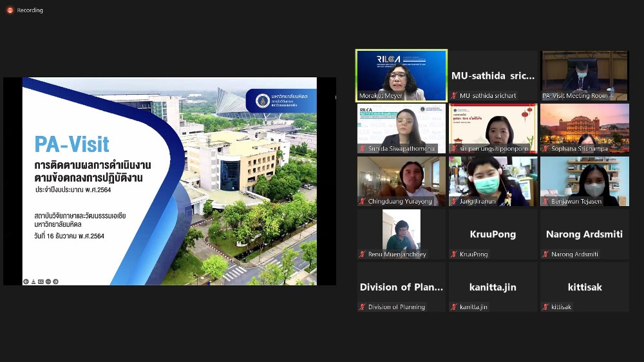The image size is (644, 362).
Task: Click muted mic icon for Narong Ardsmiti
Action: click(545, 254)
